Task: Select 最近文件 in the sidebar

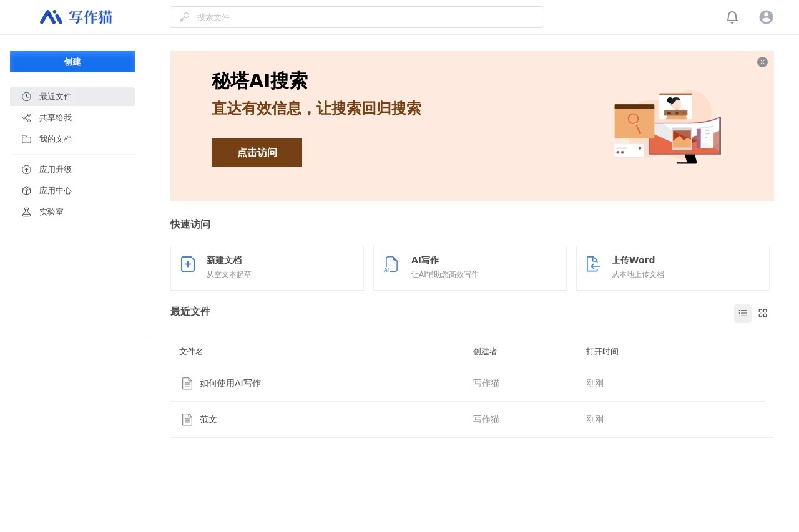Action: [72, 97]
